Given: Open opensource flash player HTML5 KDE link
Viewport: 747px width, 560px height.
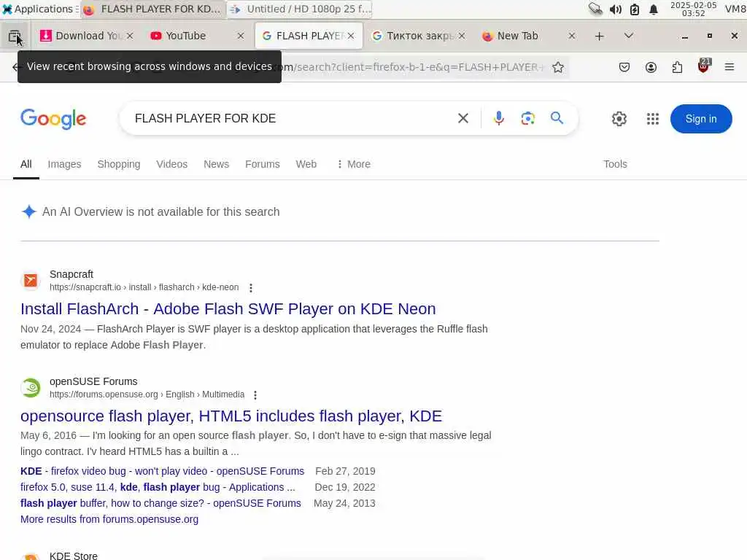Looking at the screenshot, I should click(x=231, y=416).
